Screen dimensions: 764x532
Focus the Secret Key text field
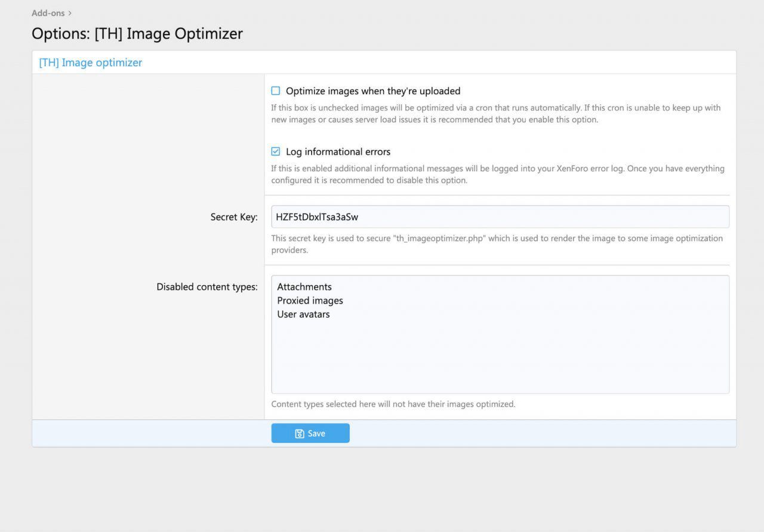click(x=500, y=217)
